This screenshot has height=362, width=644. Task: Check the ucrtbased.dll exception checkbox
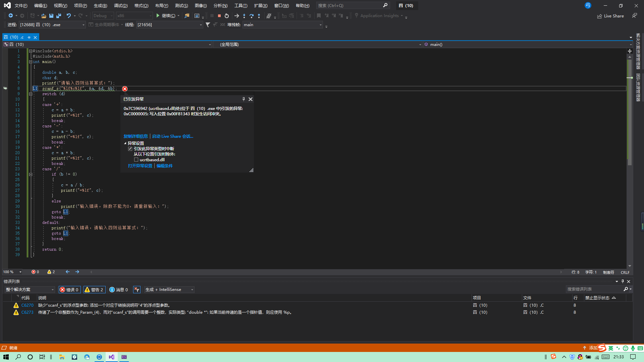pos(136,160)
